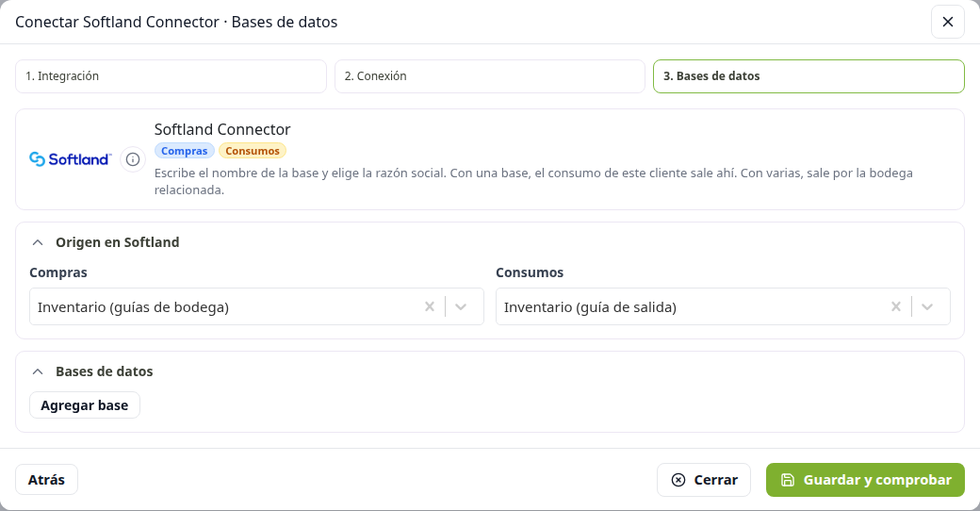Click the Origen en Softland title
Viewport: 980px width, 511px height.
[118, 242]
